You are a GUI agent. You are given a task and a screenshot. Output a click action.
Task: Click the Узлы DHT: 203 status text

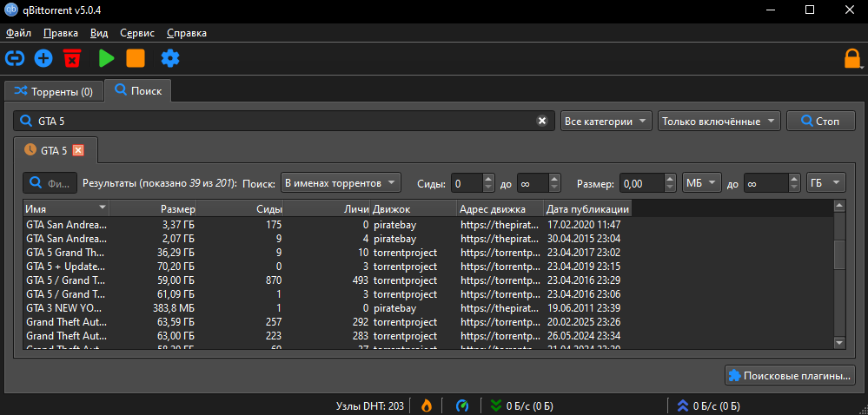(370, 405)
